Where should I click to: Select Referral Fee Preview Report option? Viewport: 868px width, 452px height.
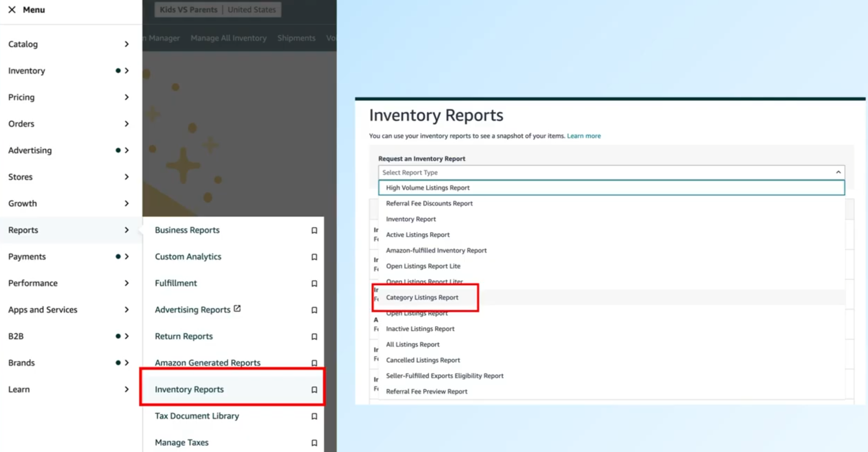(x=426, y=391)
